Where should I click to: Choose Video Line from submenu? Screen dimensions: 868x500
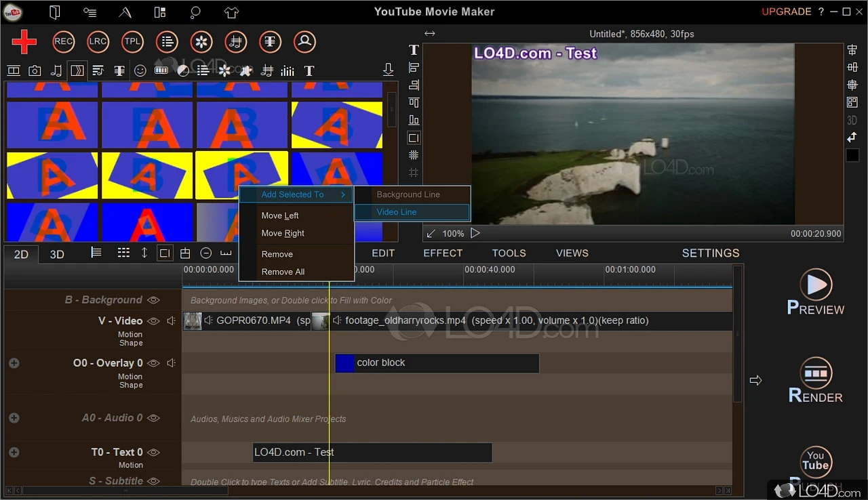click(x=412, y=212)
